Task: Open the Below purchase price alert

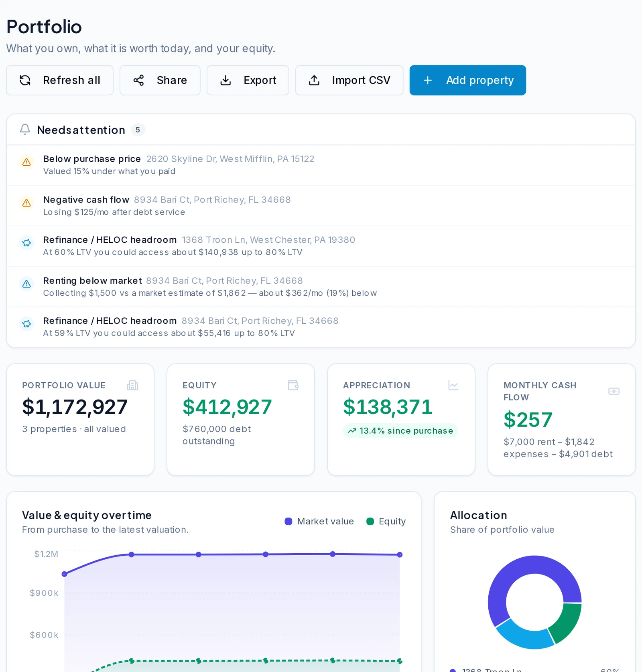Action: pos(321,165)
